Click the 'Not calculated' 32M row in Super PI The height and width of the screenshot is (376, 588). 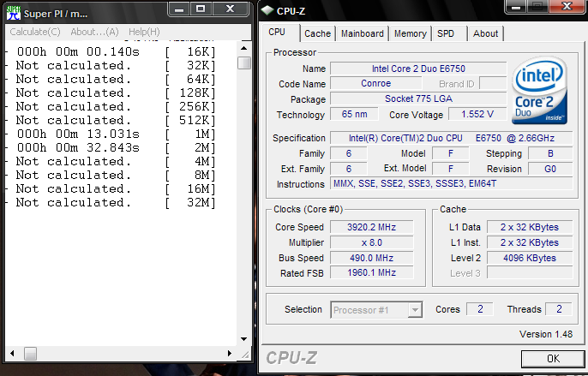pos(116,202)
